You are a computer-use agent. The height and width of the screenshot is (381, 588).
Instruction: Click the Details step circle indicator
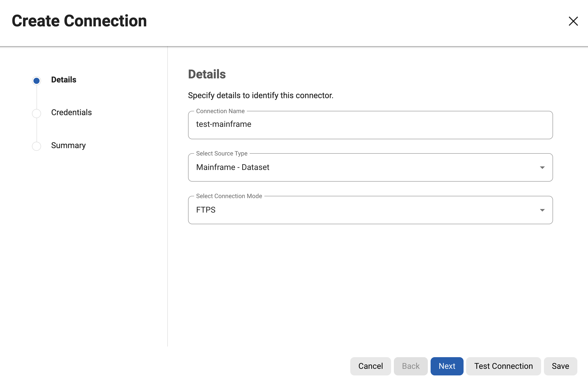click(36, 81)
